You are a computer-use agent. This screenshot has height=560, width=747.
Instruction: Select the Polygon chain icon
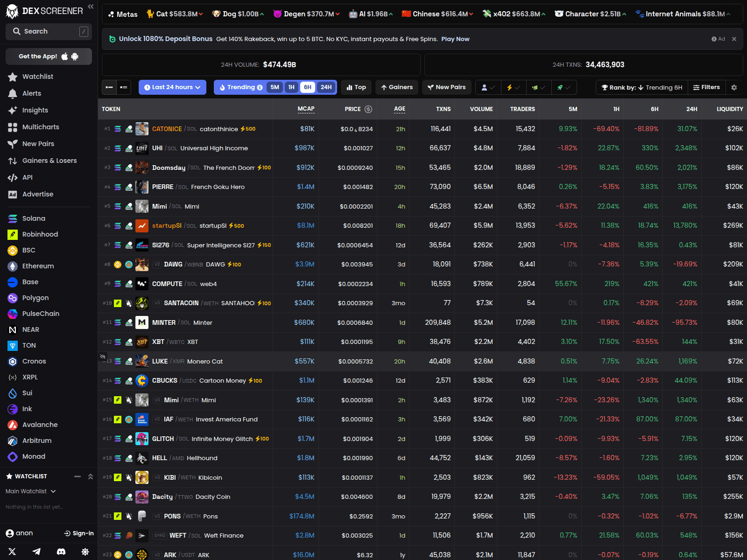(x=13, y=298)
